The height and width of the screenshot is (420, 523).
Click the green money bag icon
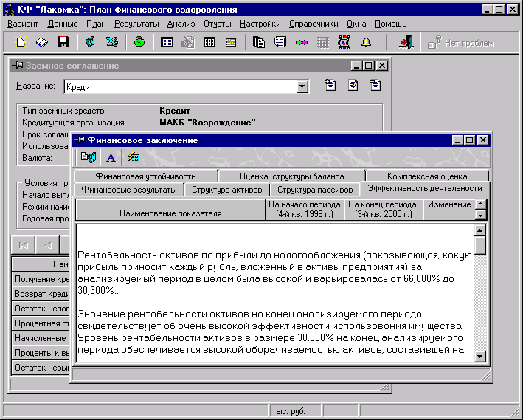click(x=139, y=42)
